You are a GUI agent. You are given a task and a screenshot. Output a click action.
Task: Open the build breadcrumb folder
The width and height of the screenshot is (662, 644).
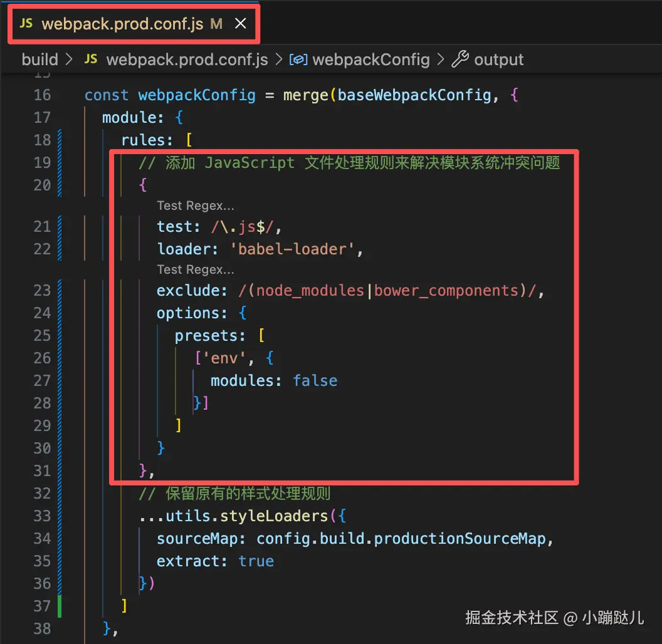tap(39, 60)
